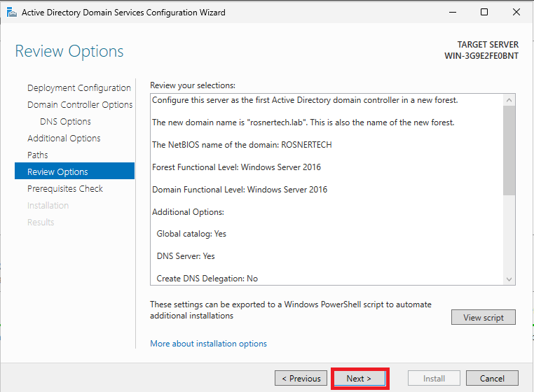Minimize the configuration wizard window
534x392 pixels.
pos(453,13)
